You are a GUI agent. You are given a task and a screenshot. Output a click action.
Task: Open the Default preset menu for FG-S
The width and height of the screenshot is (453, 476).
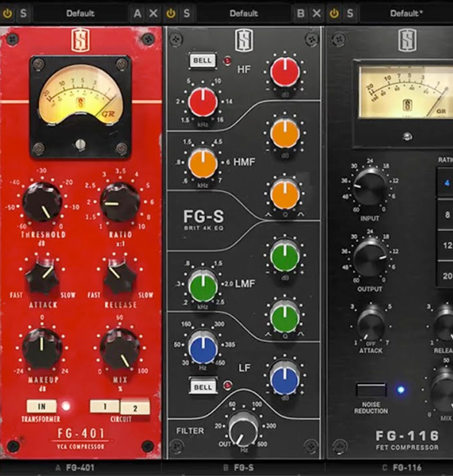pyautogui.click(x=243, y=13)
